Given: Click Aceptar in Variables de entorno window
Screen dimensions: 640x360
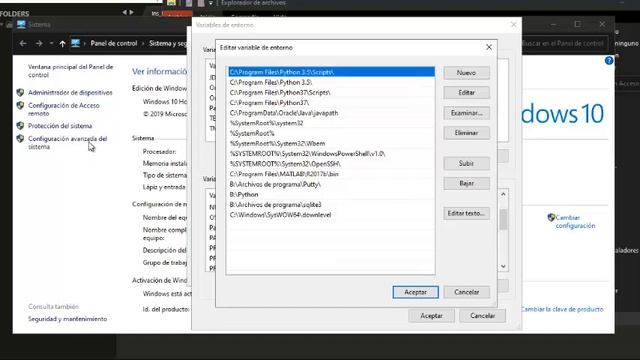Looking at the screenshot, I should tap(431, 316).
